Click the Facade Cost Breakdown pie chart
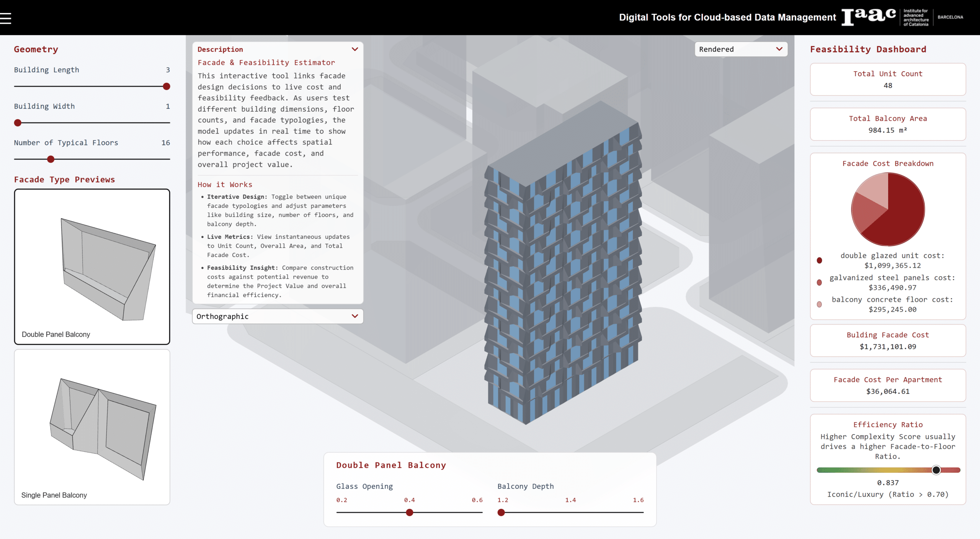This screenshot has width=980, height=539. coord(888,209)
